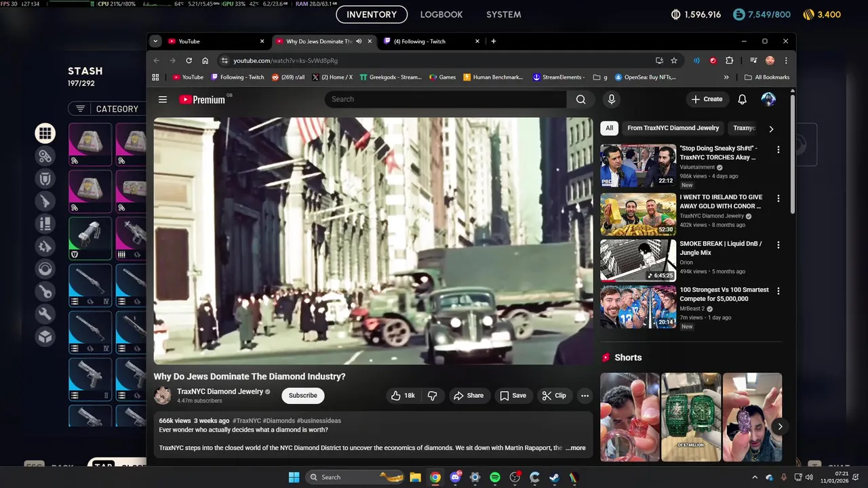Image resolution: width=868 pixels, height=488 pixels.
Task: Share the diamond industry video
Action: tap(469, 396)
